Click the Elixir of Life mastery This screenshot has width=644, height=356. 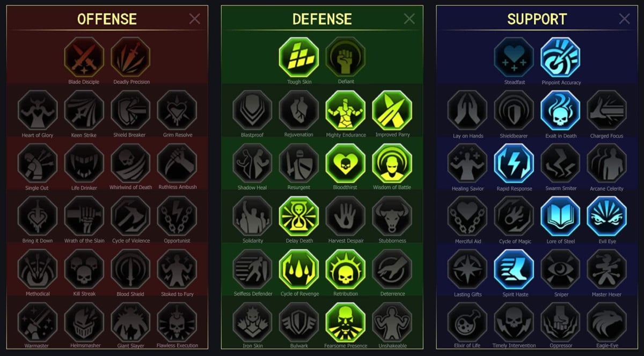pos(467,322)
